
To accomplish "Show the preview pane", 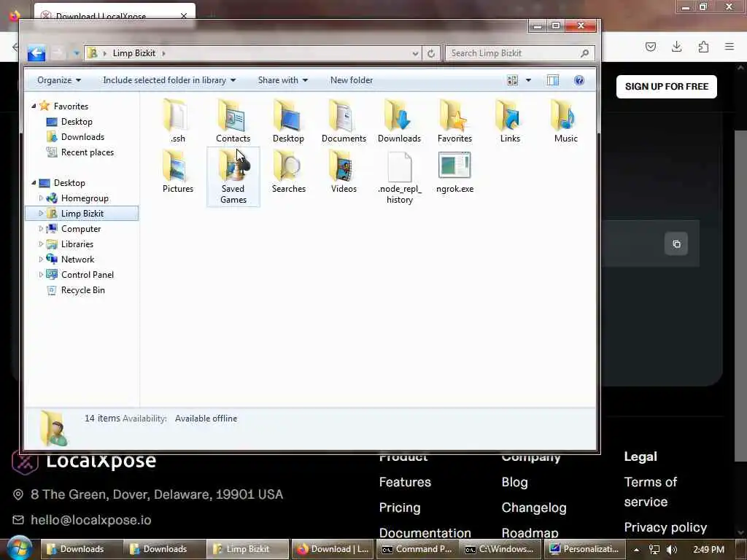I will pos(553,80).
